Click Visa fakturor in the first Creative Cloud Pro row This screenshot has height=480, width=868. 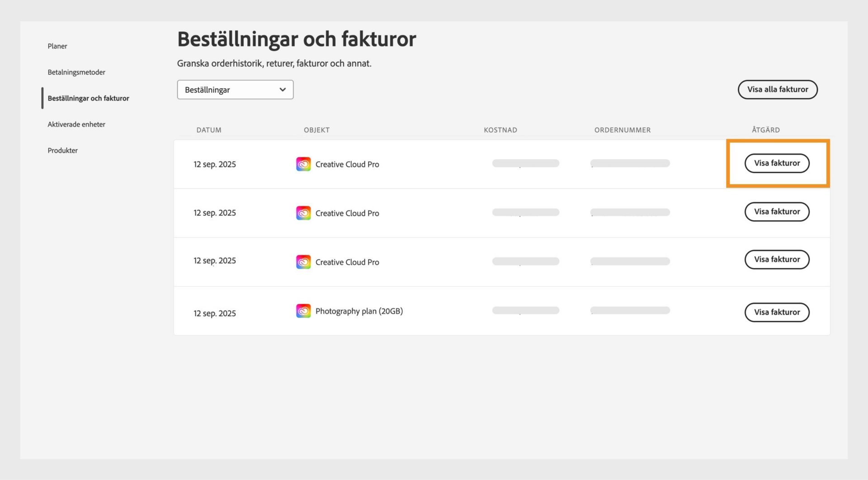[x=777, y=163]
